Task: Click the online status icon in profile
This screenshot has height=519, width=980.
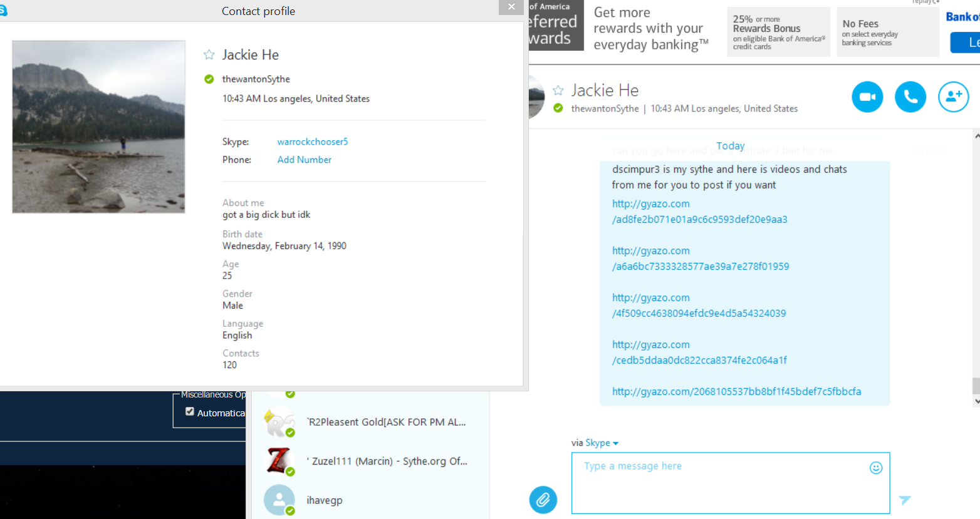Action: pos(209,79)
